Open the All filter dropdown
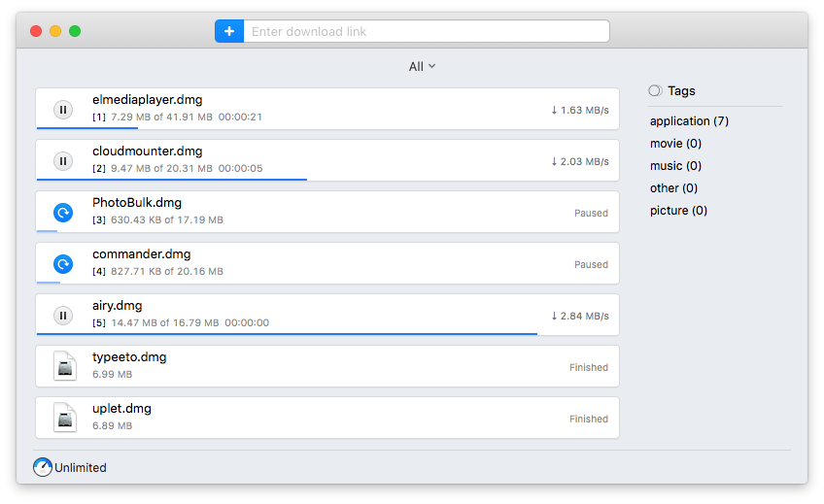The height and width of the screenshot is (504, 824). coord(422,66)
